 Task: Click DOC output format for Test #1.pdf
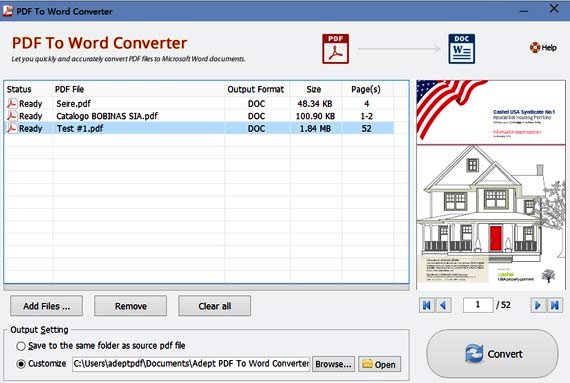pyautogui.click(x=256, y=128)
